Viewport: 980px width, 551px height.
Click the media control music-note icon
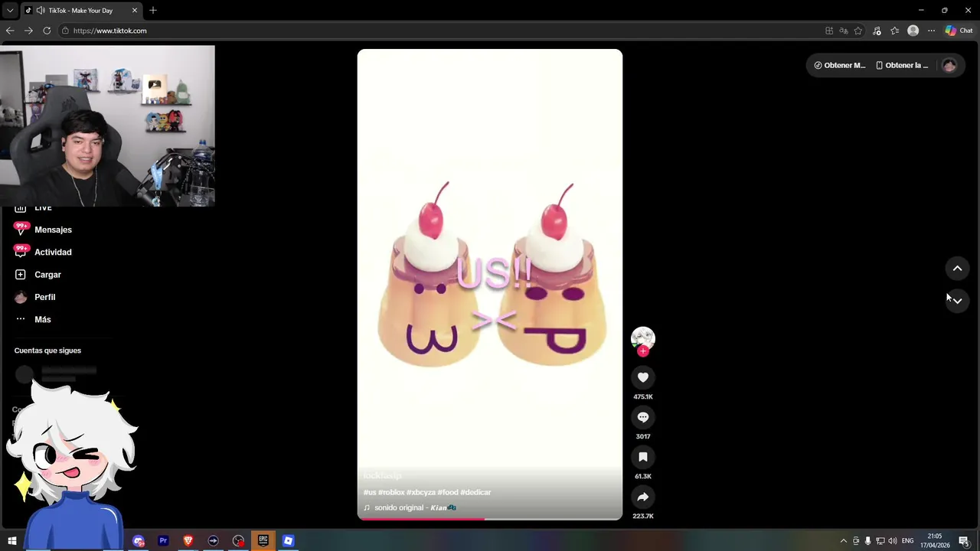877,31
